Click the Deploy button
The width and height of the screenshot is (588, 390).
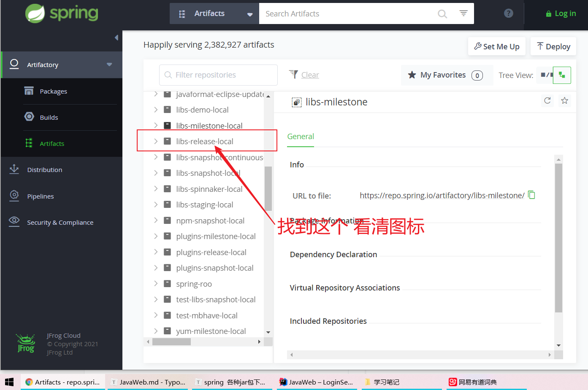click(553, 46)
